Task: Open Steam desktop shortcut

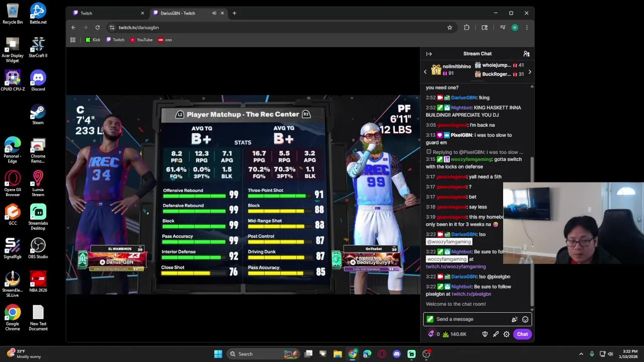Action: pos(38,115)
